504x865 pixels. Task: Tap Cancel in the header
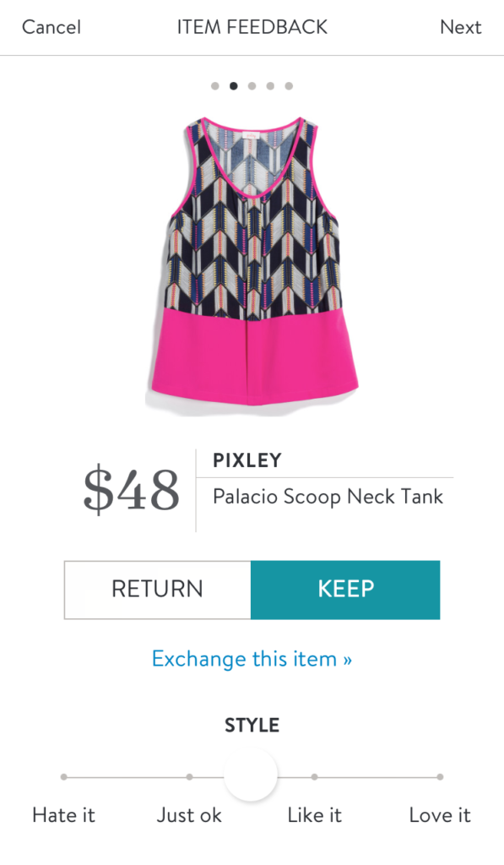(x=51, y=27)
